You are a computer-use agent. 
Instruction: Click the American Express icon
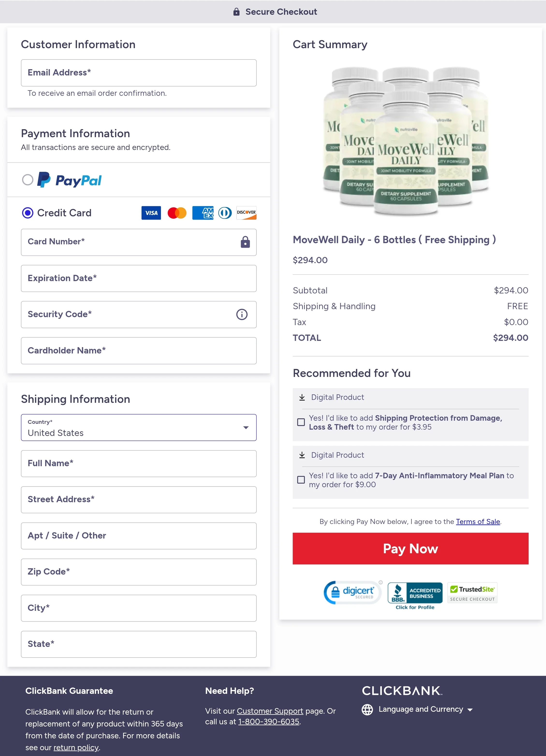coord(203,213)
